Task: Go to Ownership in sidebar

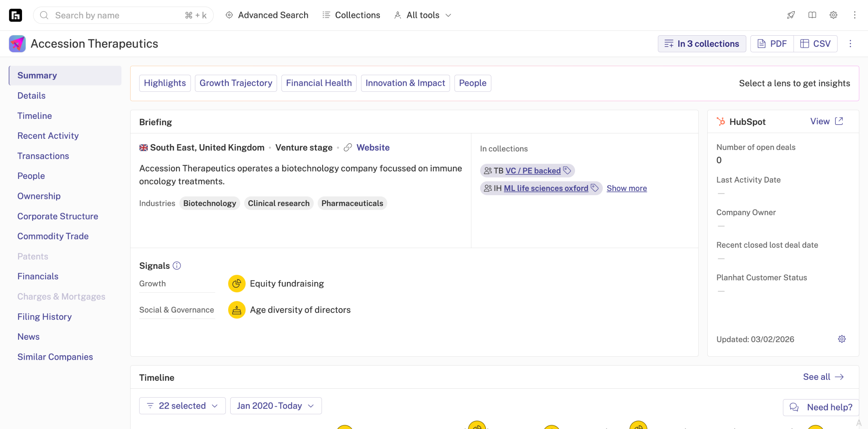Action: tap(39, 196)
